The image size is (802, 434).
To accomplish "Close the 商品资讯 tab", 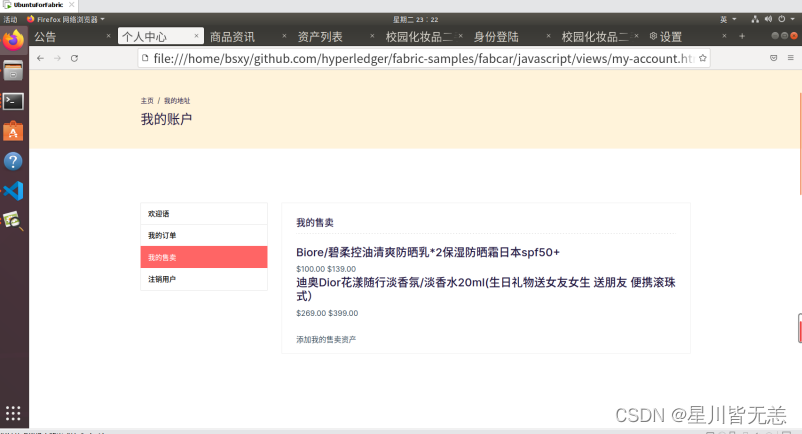I will [x=284, y=36].
